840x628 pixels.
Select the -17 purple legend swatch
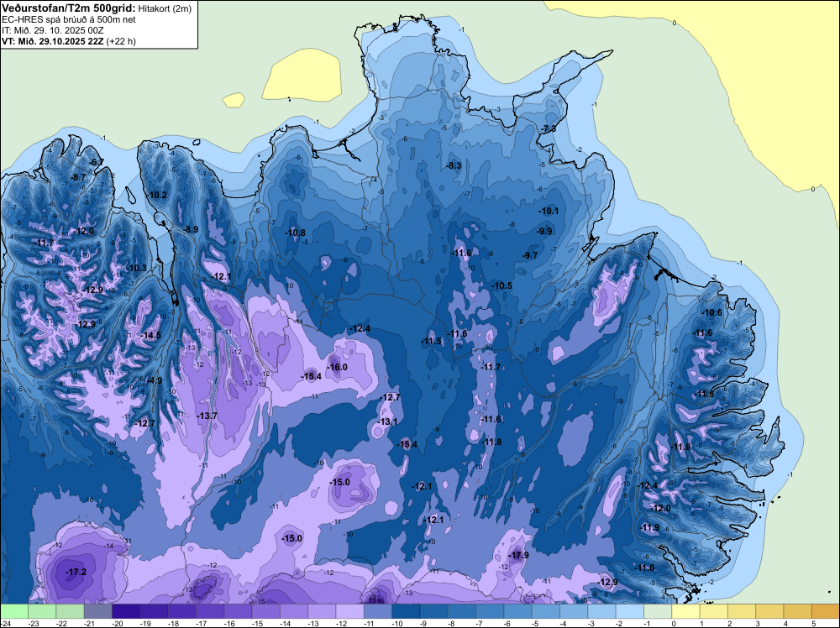(209, 611)
